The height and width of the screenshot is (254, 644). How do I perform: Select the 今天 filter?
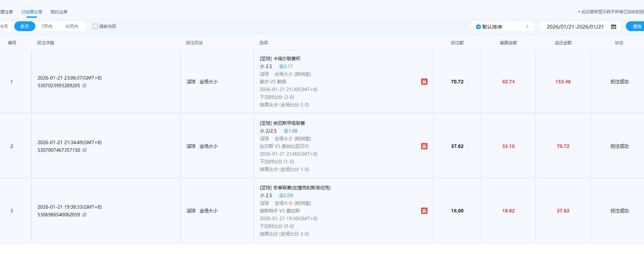[x=4, y=26]
